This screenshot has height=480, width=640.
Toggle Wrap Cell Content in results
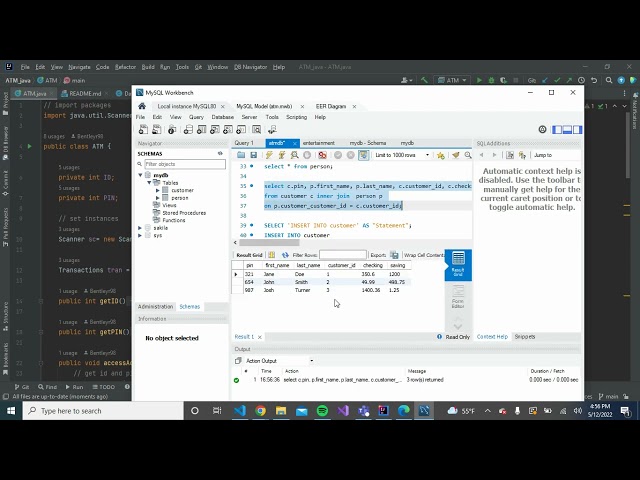[424, 255]
